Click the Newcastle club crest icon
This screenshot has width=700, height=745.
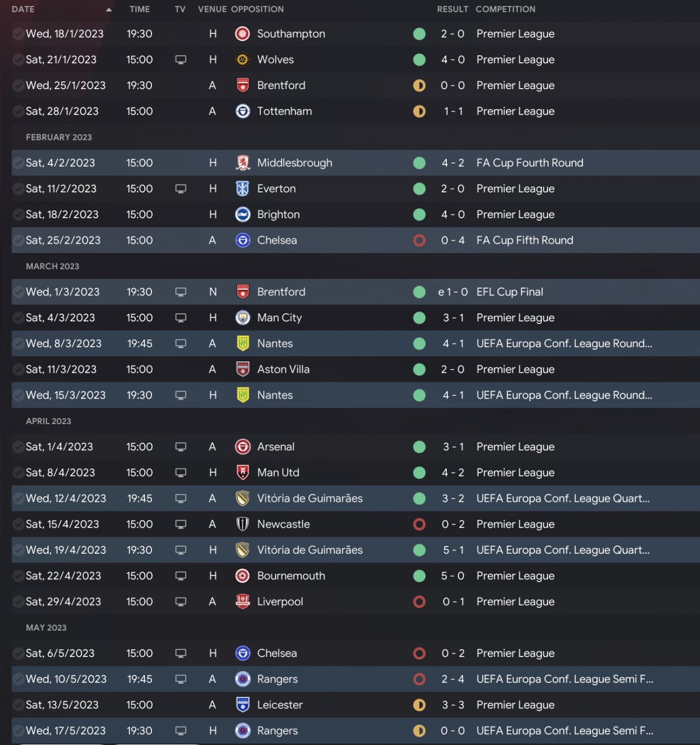(x=242, y=524)
